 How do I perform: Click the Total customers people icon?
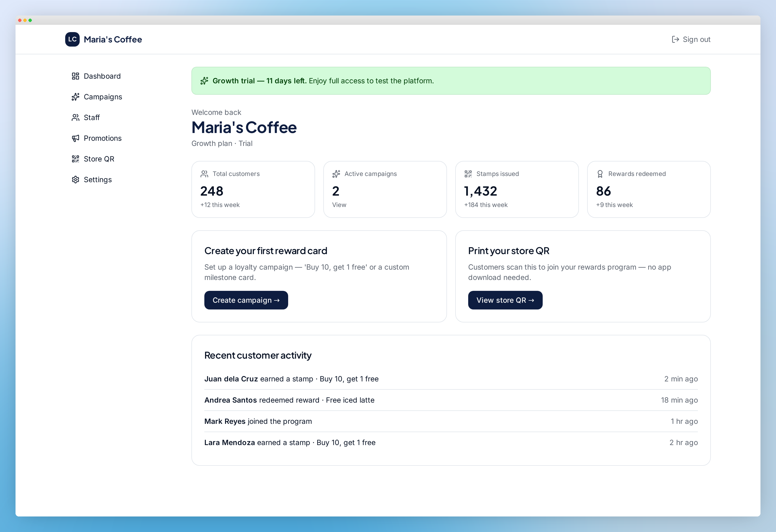[204, 174]
